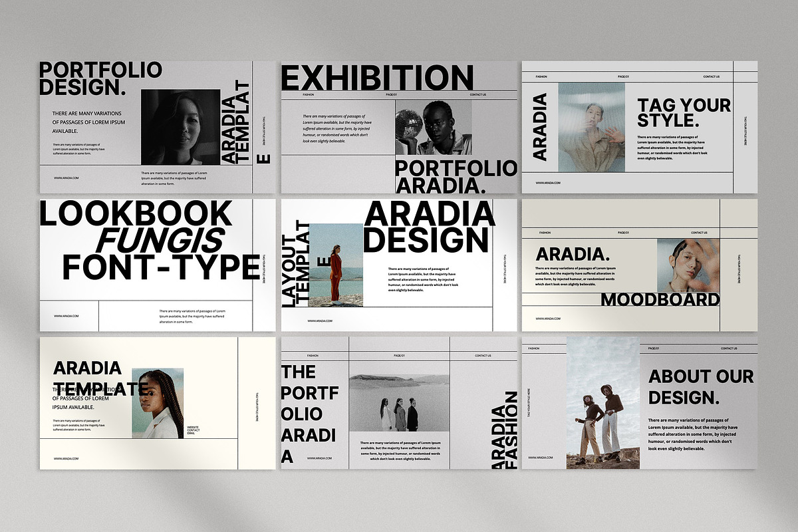The height and width of the screenshot is (532, 798).
Task: Click 'CONTACT US' on the Tag Your Style slide
Action: pyautogui.click(x=712, y=76)
